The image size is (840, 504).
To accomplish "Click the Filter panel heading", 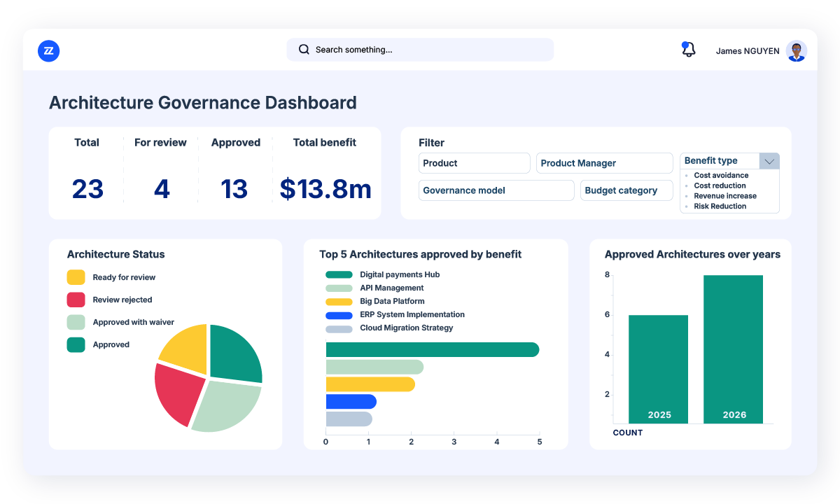I will pos(431,143).
